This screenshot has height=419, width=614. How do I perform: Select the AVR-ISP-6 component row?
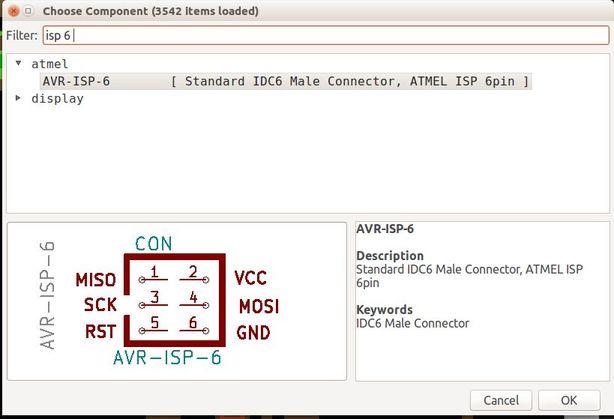[x=286, y=81]
